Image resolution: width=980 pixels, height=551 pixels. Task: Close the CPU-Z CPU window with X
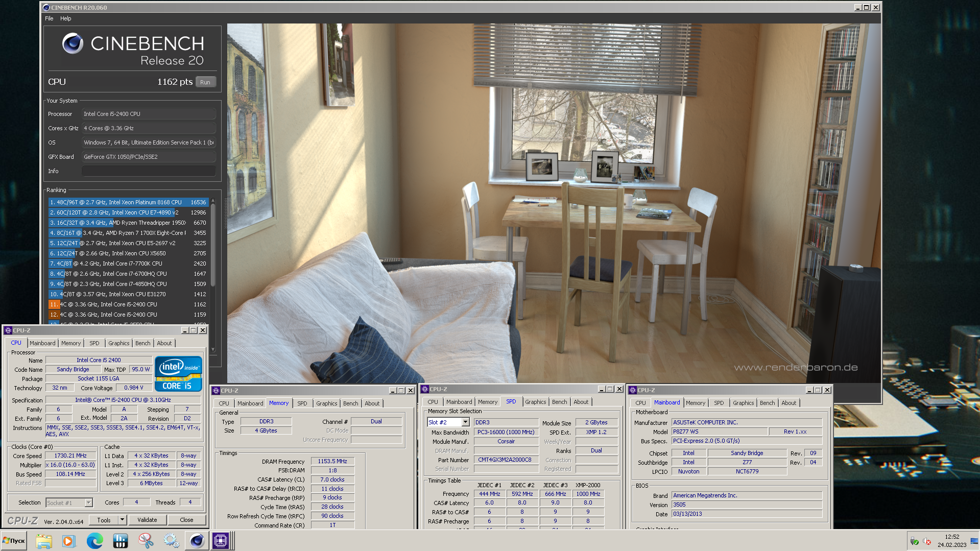pyautogui.click(x=203, y=330)
